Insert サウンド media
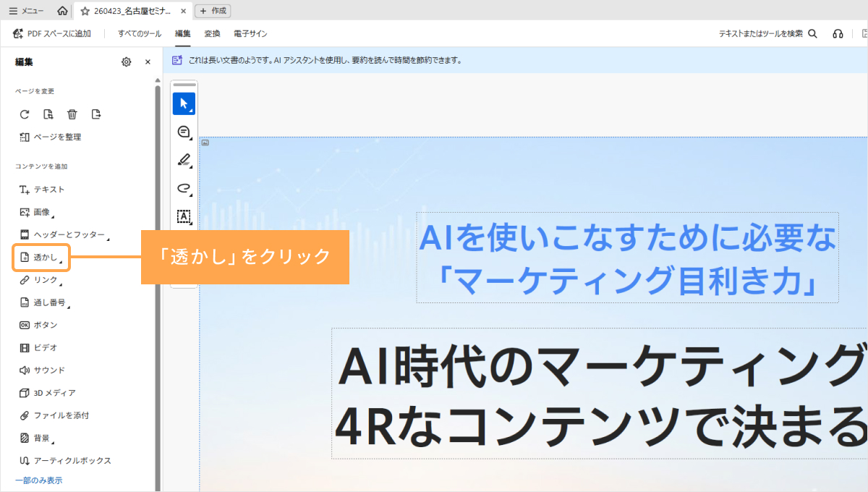The height and width of the screenshot is (492, 868). coord(42,370)
